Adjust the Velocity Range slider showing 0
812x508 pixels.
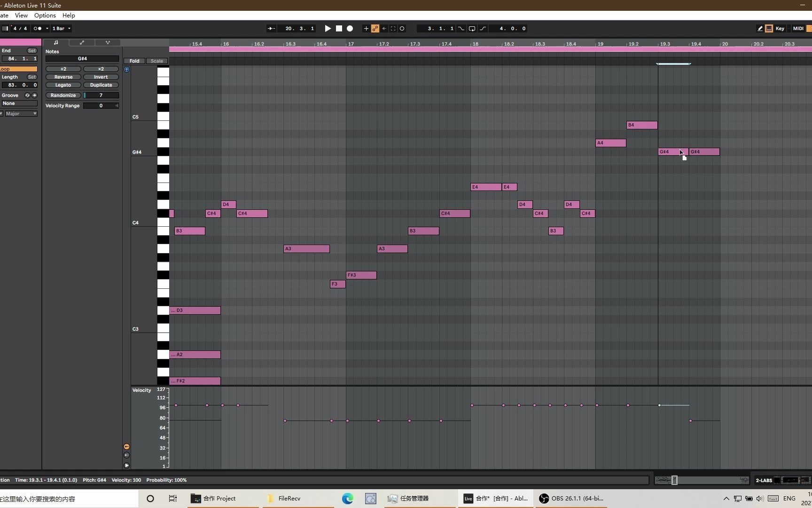pos(101,106)
